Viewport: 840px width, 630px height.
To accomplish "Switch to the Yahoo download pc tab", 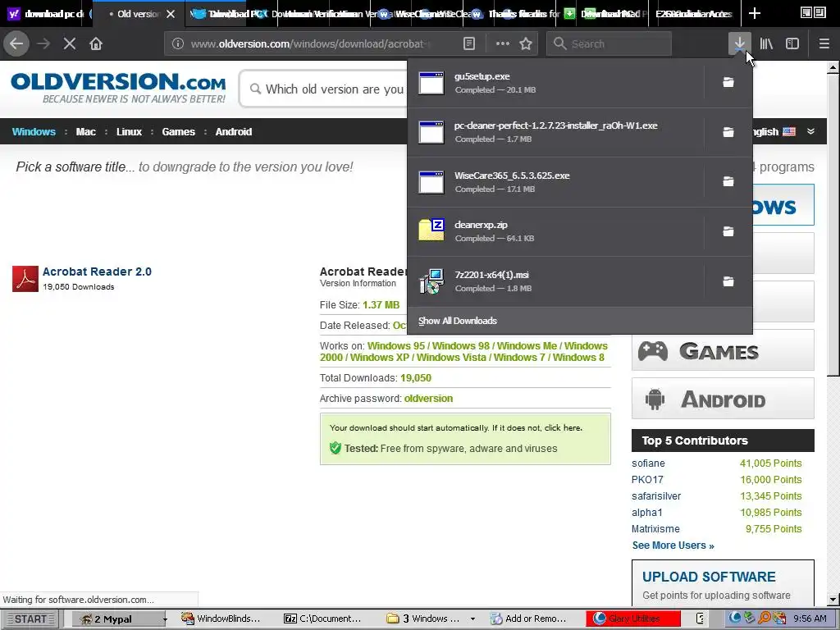I will 46,14.
